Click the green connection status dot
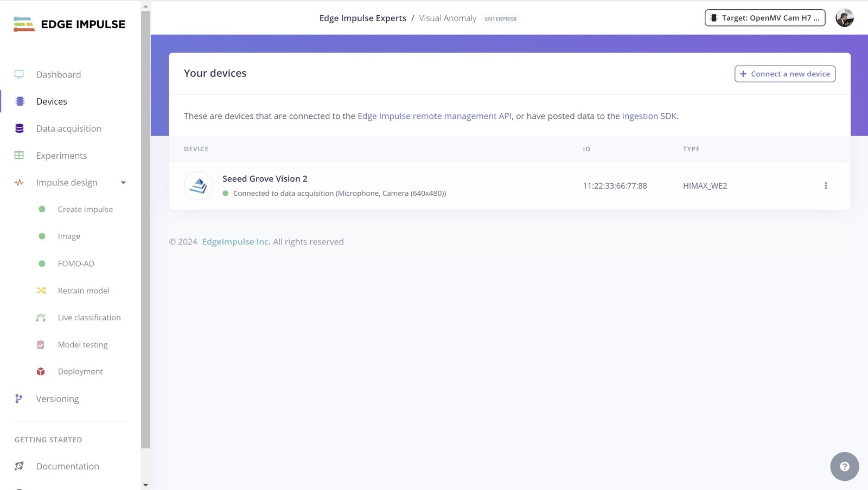 point(225,194)
